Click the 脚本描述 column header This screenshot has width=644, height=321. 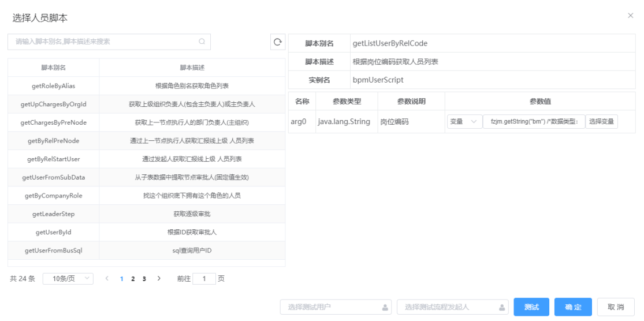(192, 68)
